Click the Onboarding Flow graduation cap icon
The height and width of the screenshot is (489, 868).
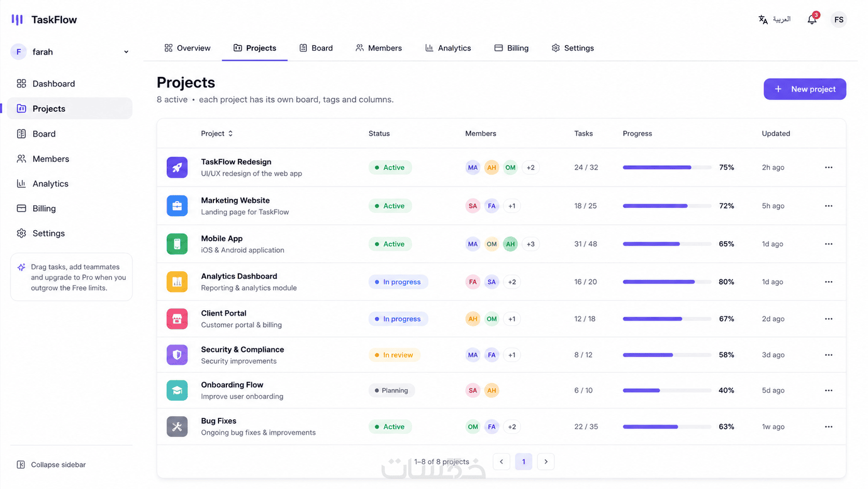click(x=177, y=390)
